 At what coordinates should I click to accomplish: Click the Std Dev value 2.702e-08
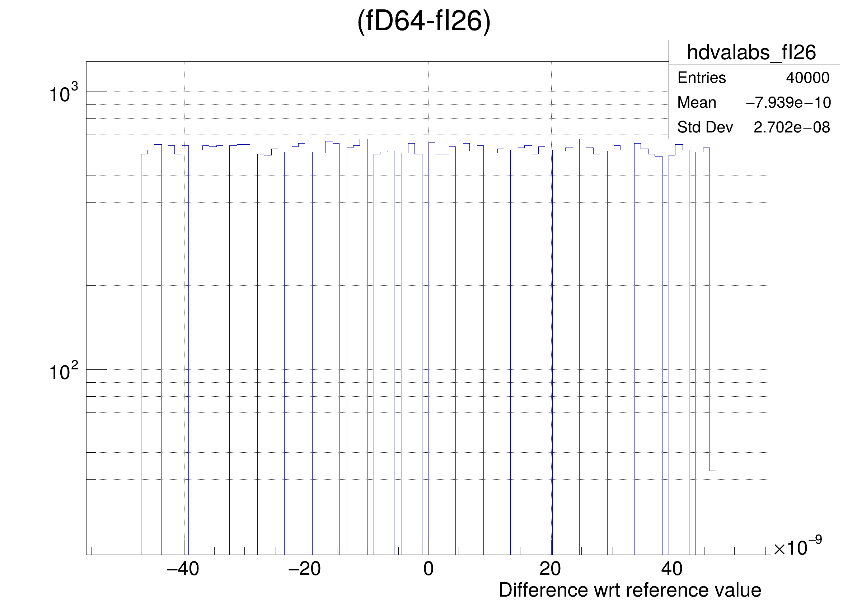pos(792,127)
